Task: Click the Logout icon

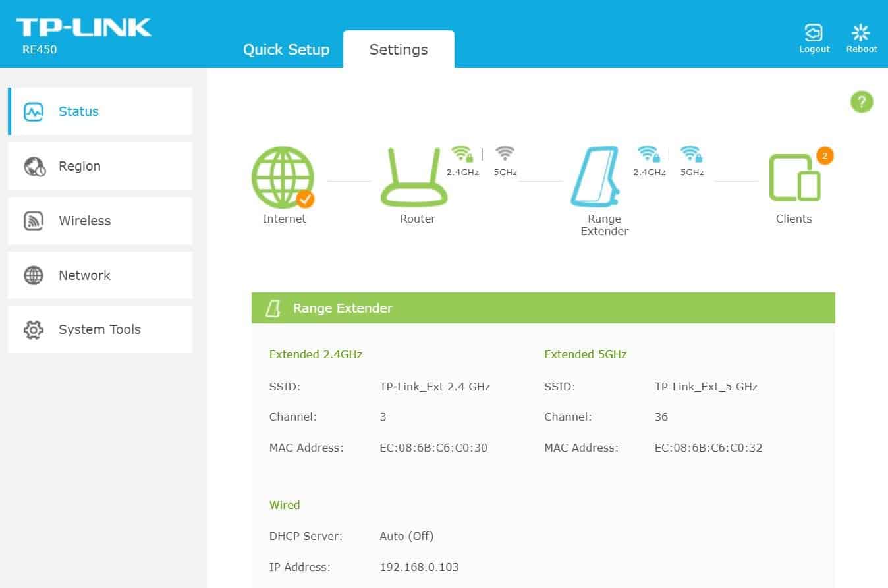Action: (x=814, y=34)
